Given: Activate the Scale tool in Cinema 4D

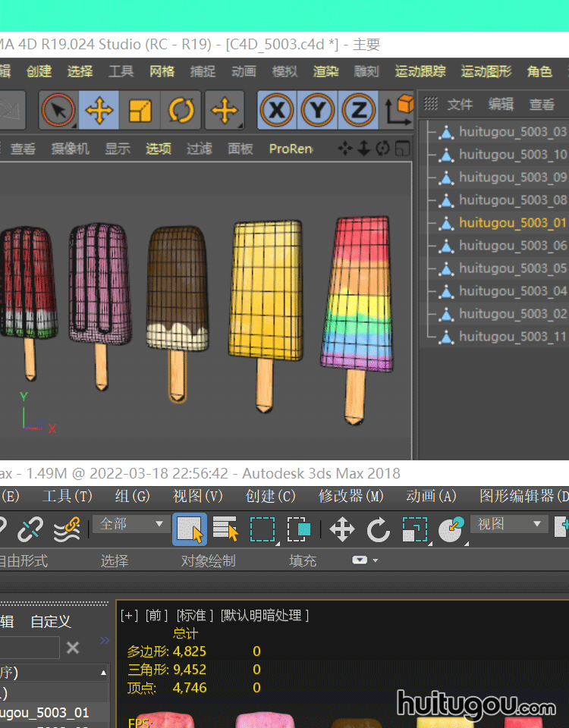Looking at the screenshot, I should 140,111.
